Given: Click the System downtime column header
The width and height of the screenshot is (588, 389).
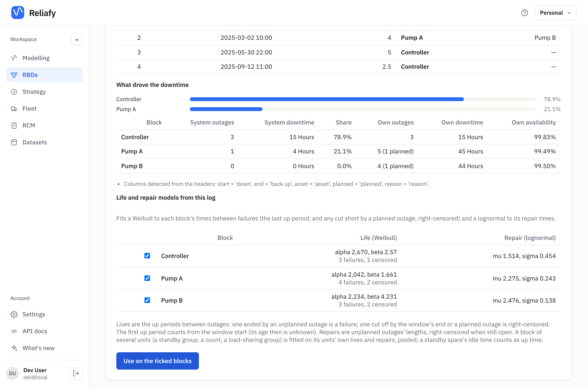Looking at the screenshot, I should tap(289, 122).
